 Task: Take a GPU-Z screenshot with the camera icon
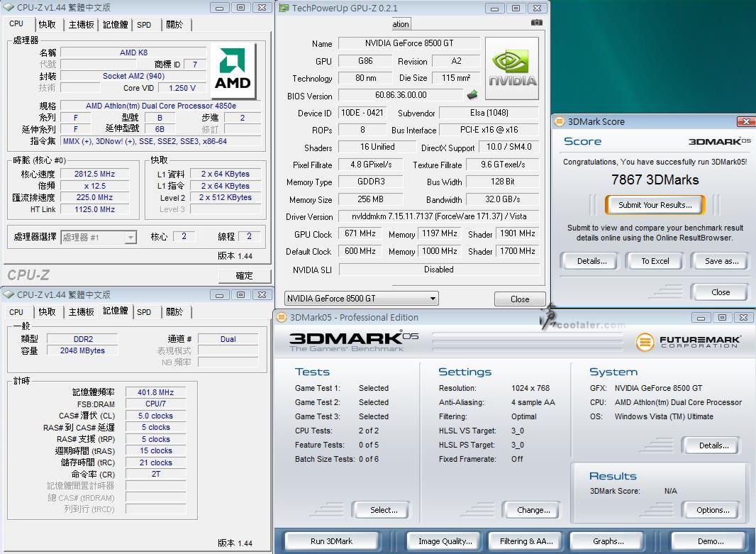click(537, 23)
